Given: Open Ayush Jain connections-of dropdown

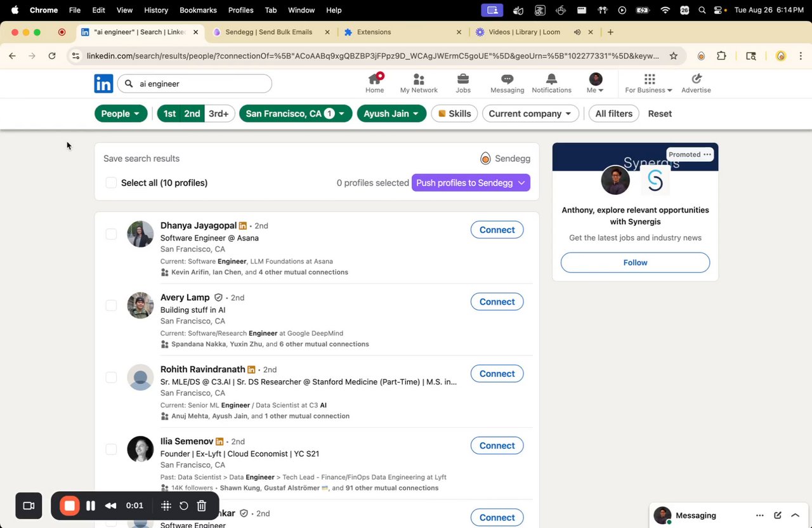Looking at the screenshot, I should click(x=391, y=114).
